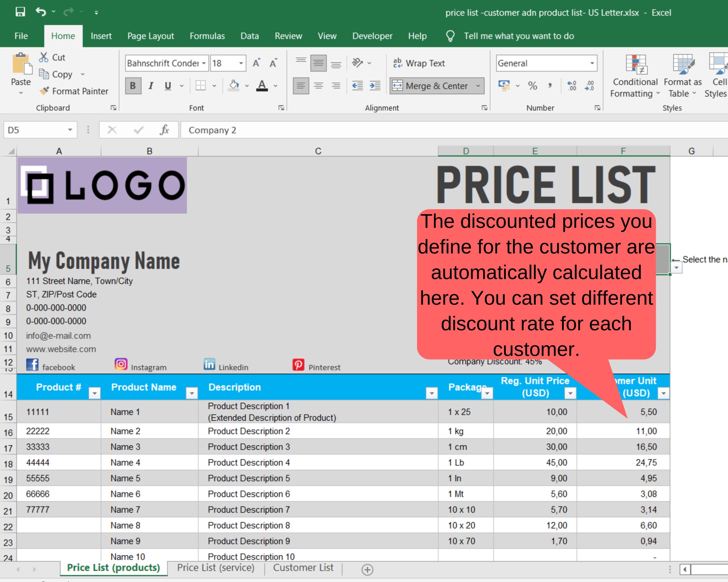Toggle Bold formatting
Image resolution: width=728 pixels, height=582 pixels.
pos(133,86)
